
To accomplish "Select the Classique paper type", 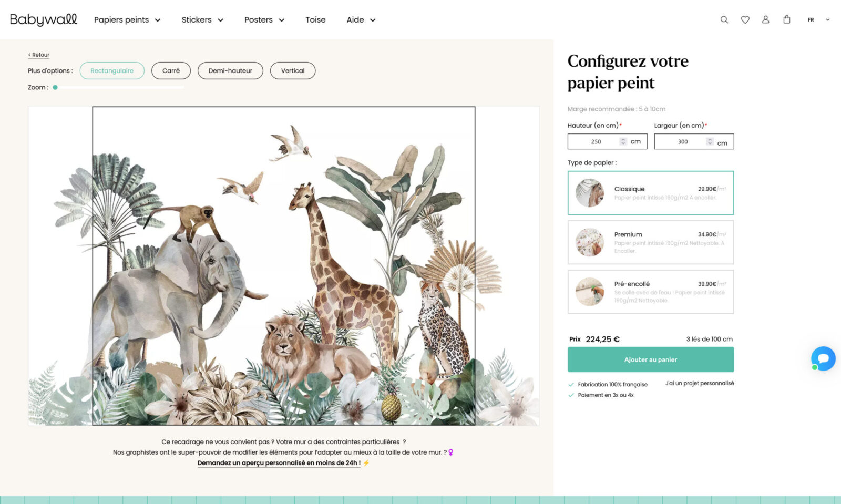I will click(x=651, y=193).
